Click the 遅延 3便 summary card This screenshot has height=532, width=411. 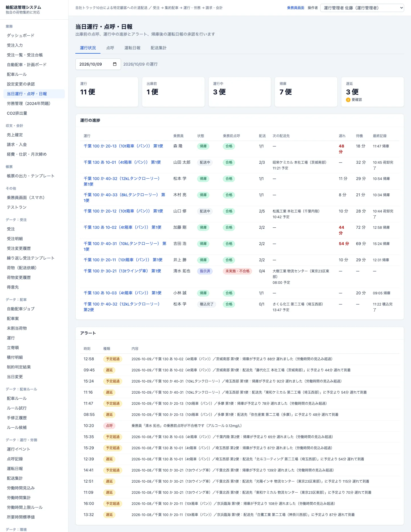pos(372,92)
